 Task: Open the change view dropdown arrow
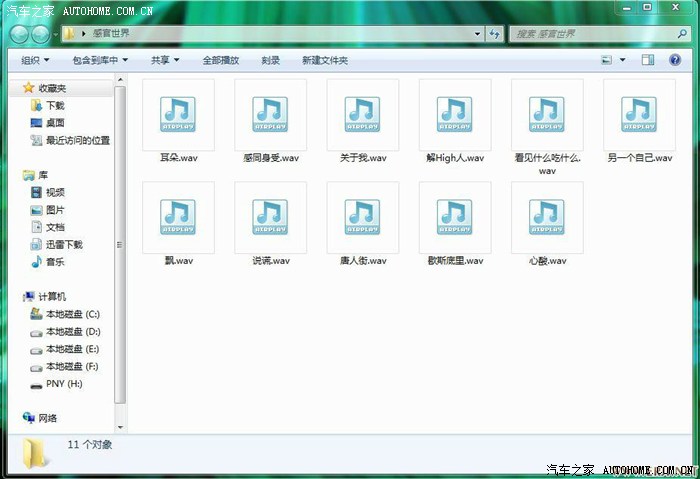pyautogui.click(x=623, y=60)
